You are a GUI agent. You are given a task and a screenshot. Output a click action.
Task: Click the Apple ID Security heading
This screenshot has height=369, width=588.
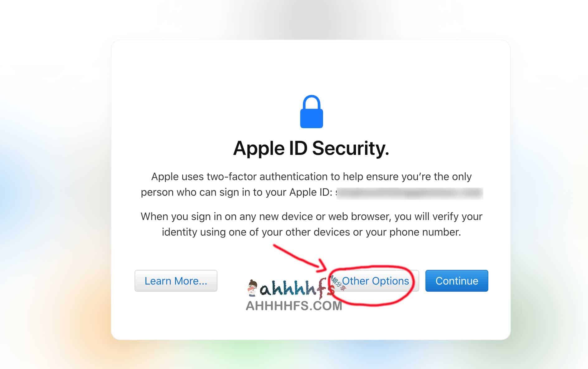pyautogui.click(x=311, y=148)
